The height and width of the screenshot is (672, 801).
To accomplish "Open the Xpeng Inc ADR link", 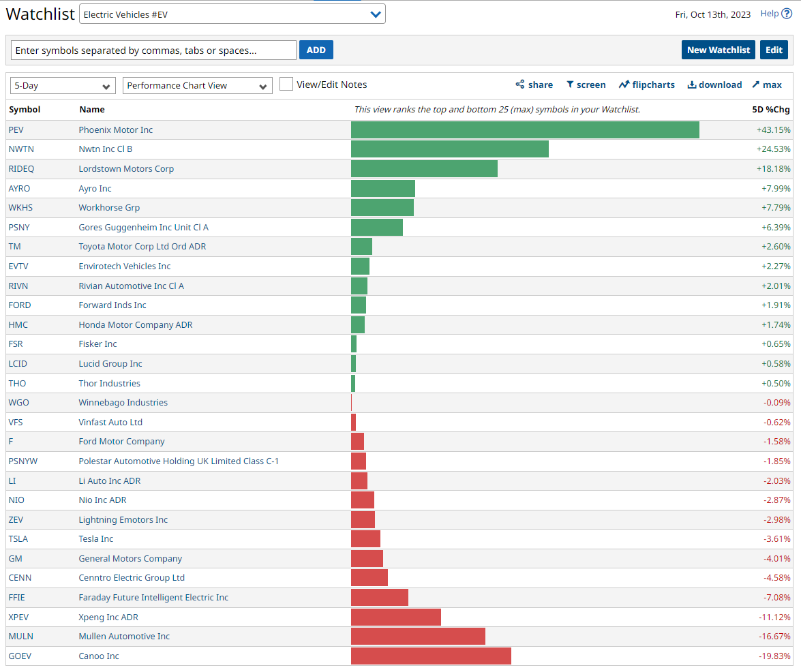I will click(x=108, y=617).
